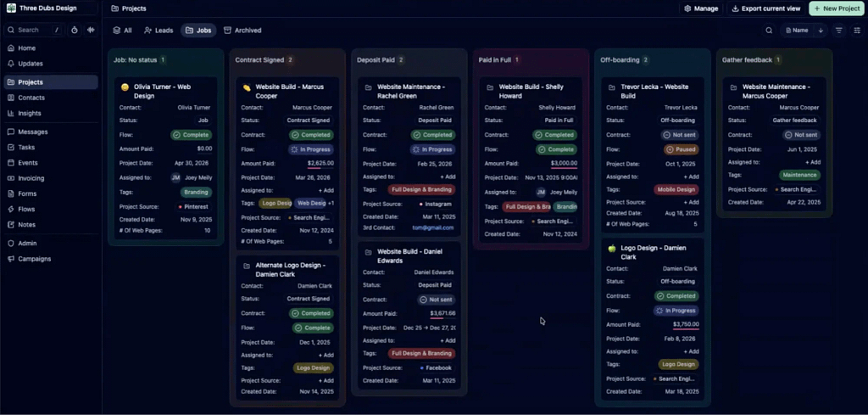Toggle sort direction arrow next to Name
Image resolution: width=868 pixels, height=415 pixels.
pos(821,31)
